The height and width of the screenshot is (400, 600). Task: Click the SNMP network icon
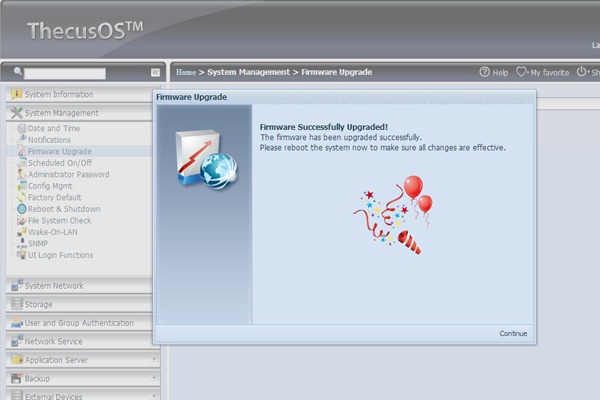click(22, 243)
